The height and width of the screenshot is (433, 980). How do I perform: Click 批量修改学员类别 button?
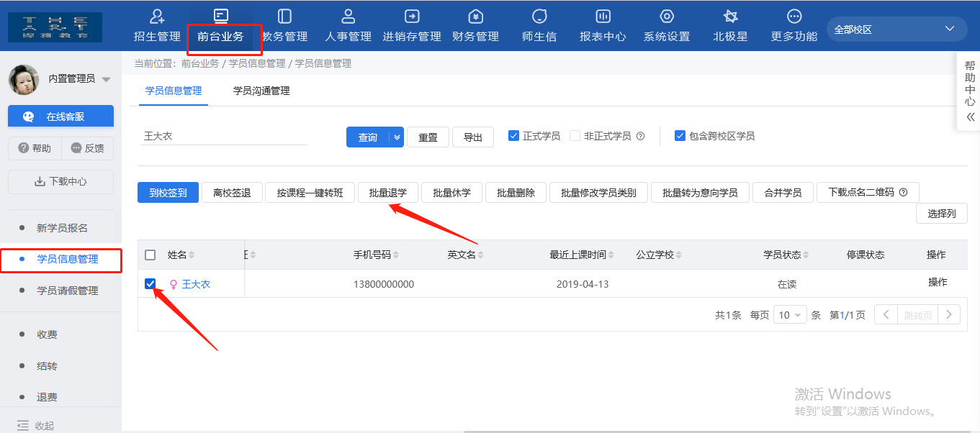(x=598, y=193)
